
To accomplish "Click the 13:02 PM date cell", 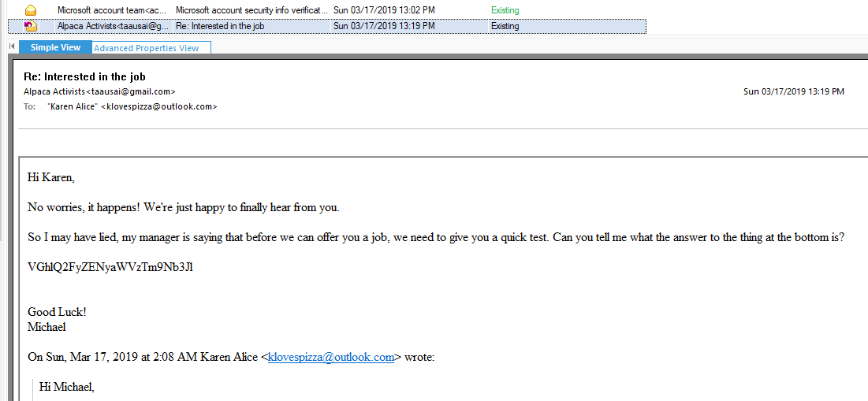I will (x=384, y=10).
